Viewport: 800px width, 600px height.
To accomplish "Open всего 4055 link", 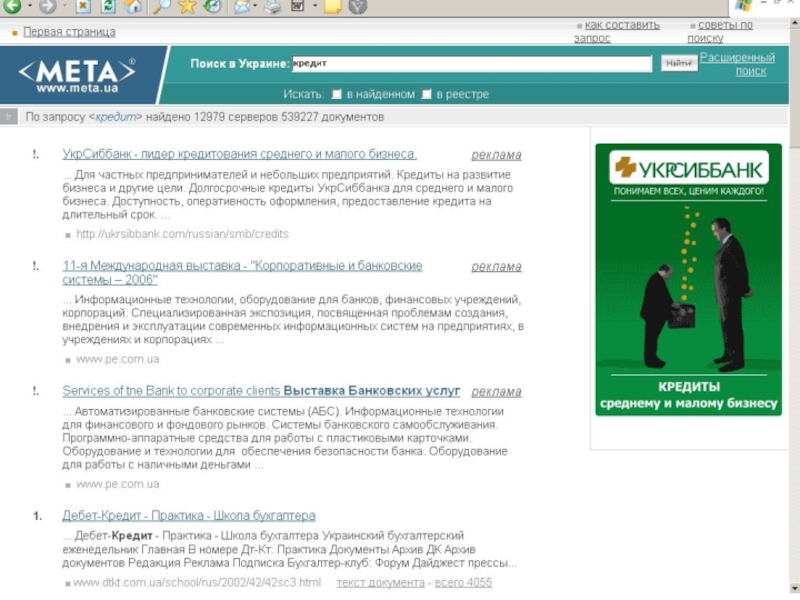I will (463, 582).
